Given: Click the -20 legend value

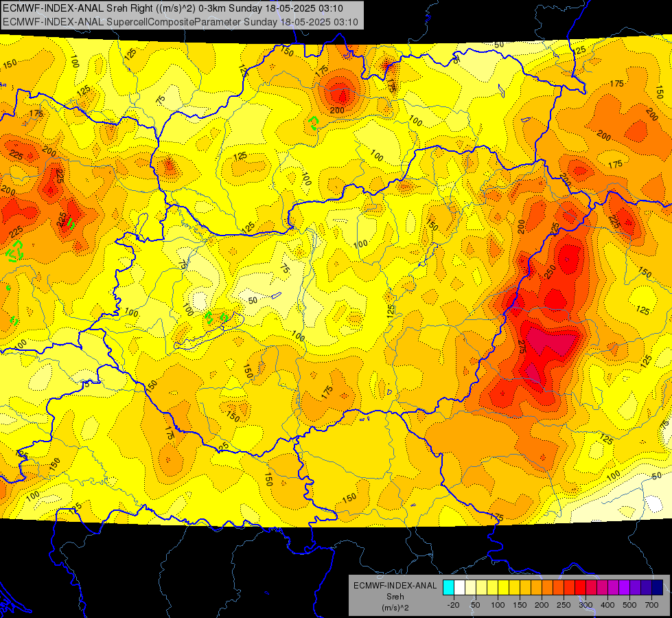Looking at the screenshot, I should pyautogui.click(x=454, y=605).
